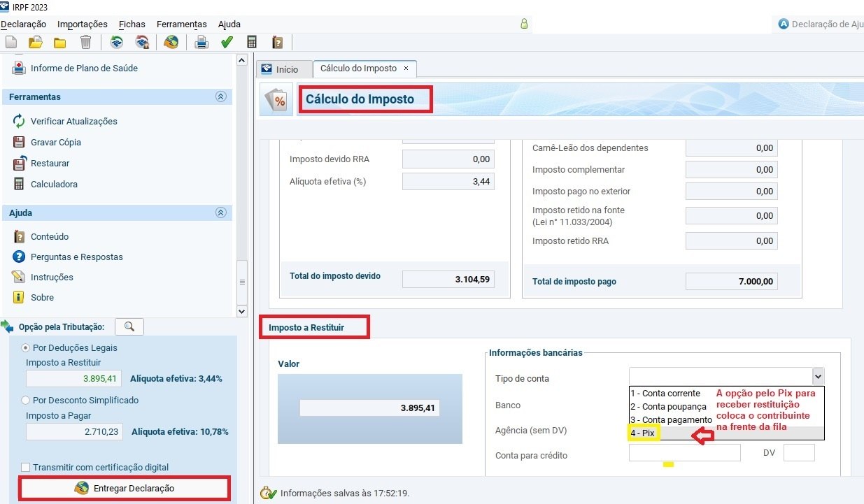The height and width of the screenshot is (504, 864).
Task: Open Perguntas e Respostas in Ajuda
Action: 76,257
